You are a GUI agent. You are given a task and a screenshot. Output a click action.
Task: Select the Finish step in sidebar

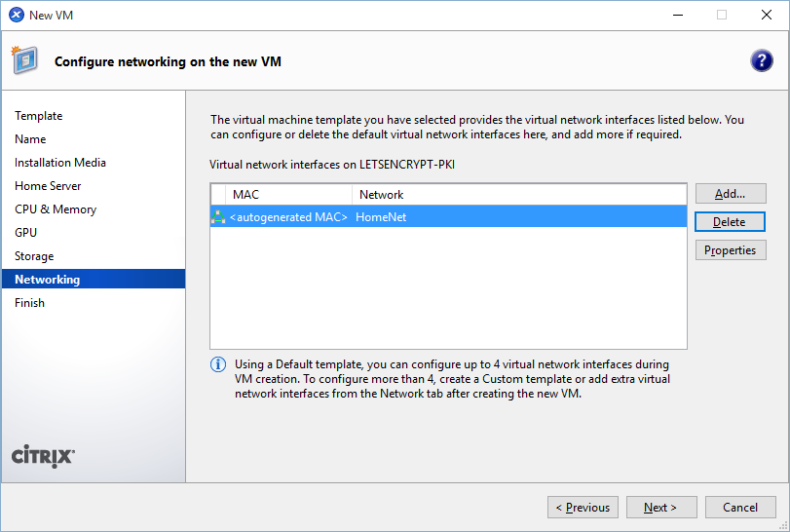pyautogui.click(x=29, y=303)
